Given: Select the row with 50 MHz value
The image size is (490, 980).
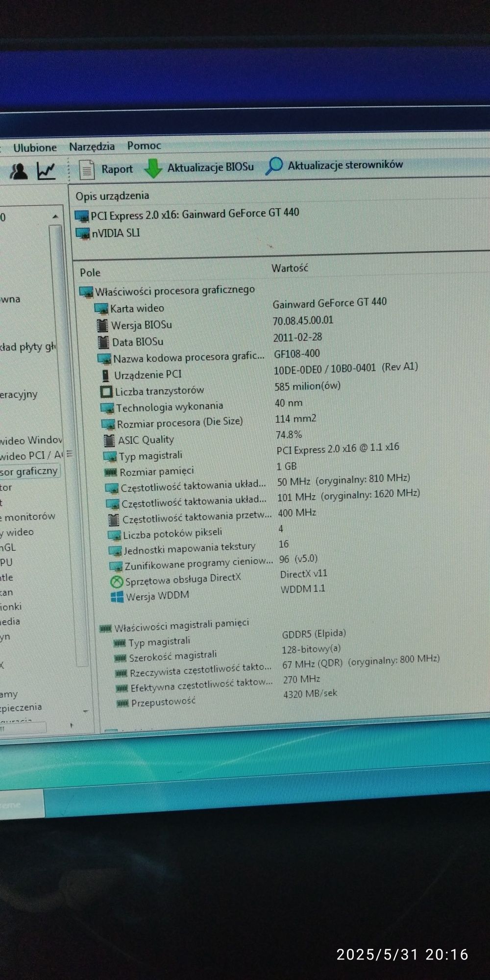Looking at the screenshot, I should click(x=257, y=483).
